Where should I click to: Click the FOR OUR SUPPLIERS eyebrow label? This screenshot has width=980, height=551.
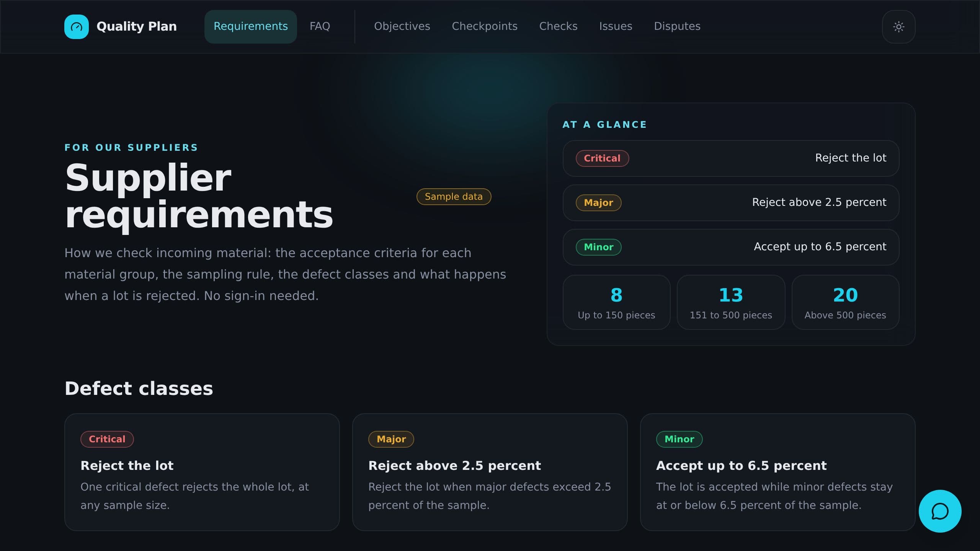pyautogui.click(x=131, y=148)
